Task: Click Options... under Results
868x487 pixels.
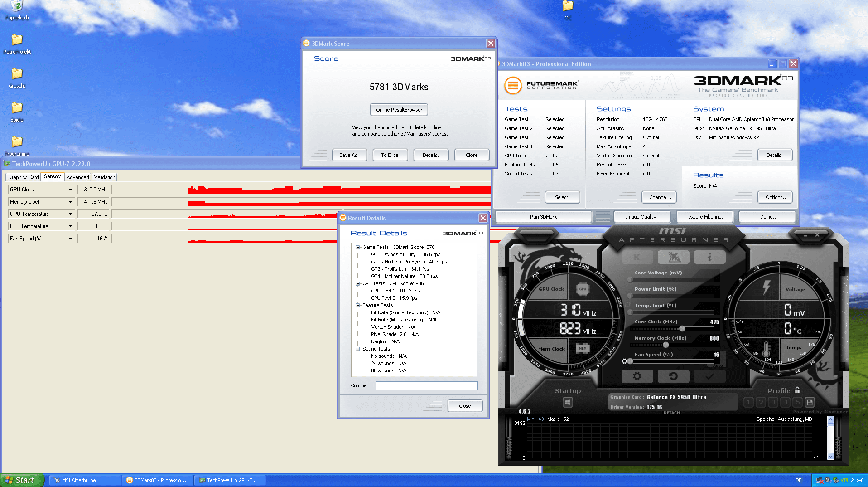Action: point(776,197)
